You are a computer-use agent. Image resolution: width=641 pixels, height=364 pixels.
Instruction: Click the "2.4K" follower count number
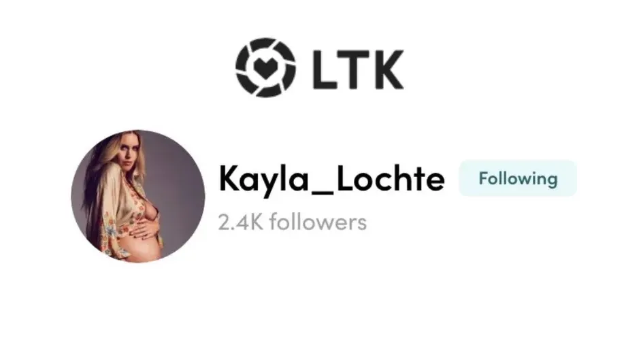pos(240,222)
